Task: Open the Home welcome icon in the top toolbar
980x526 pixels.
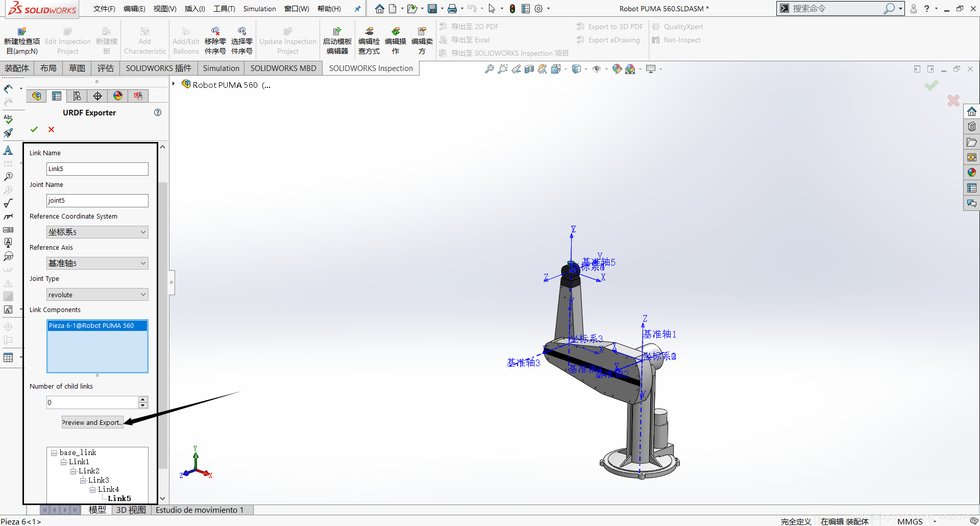Action: pyautogui.click(x=379, y=9)
